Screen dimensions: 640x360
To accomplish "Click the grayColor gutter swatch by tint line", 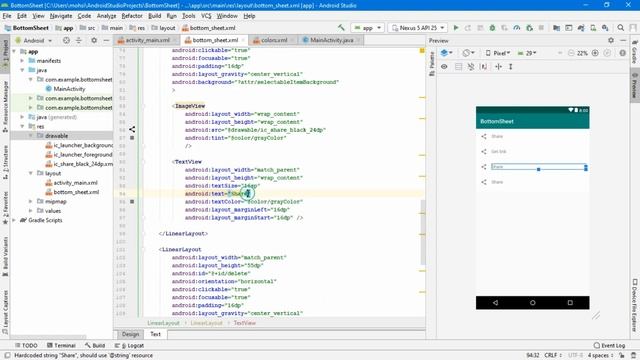I will pos(132,138).
